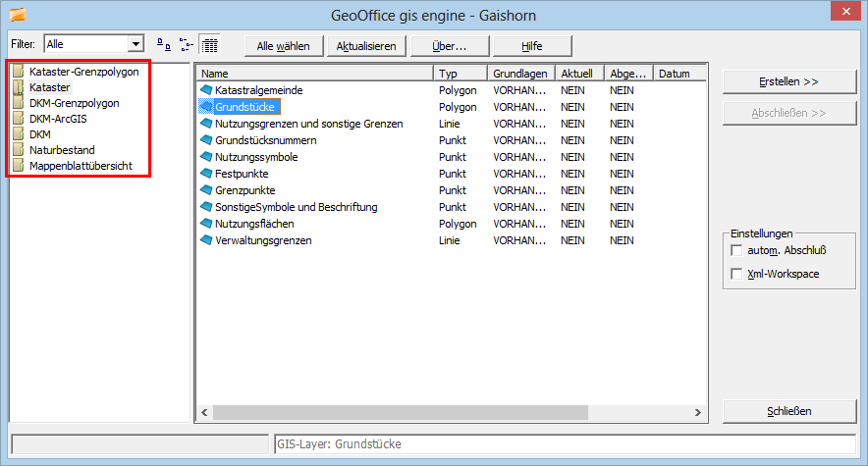Viewport: 868px width, 466px height.
Task: Toggle the Xml-Workspace checkbox
Action: click(x=736, y=274)
